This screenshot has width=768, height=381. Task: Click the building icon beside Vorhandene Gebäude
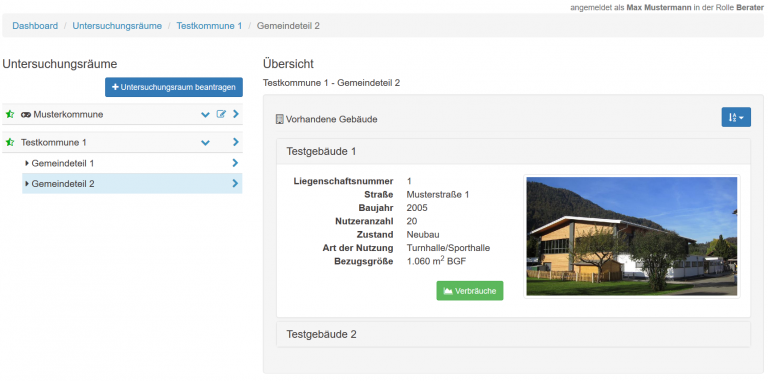click(x=280, y=119)
